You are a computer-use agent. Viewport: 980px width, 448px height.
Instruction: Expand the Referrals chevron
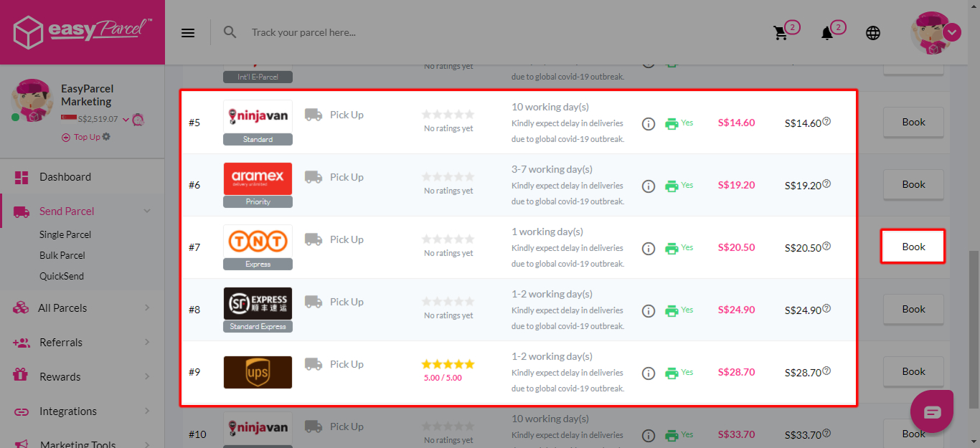point(147,343)
